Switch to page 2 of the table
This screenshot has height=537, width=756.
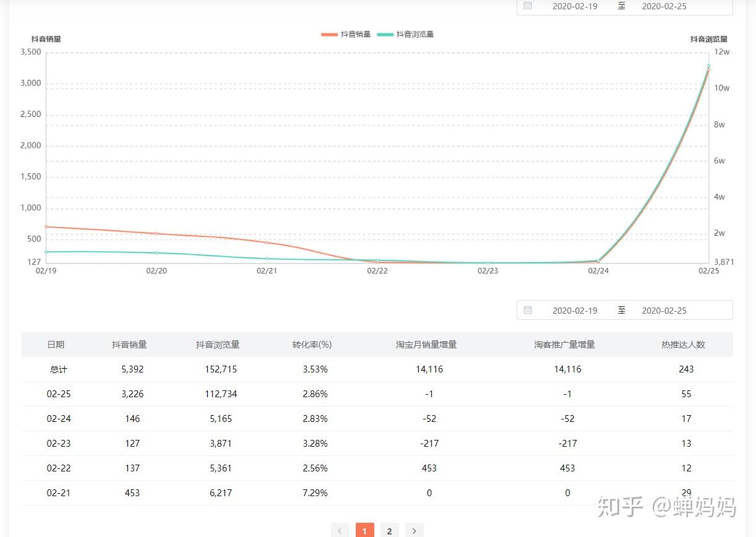389,531
